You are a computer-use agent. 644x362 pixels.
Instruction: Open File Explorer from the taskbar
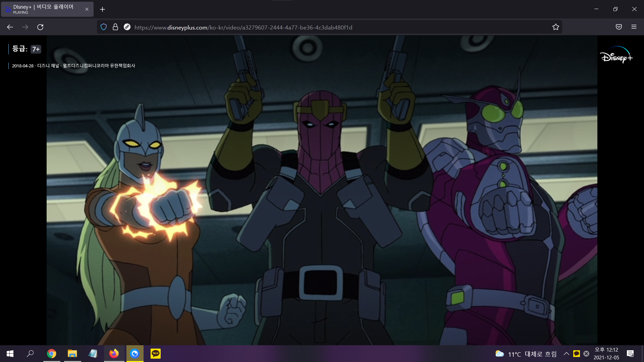point(72,354)
